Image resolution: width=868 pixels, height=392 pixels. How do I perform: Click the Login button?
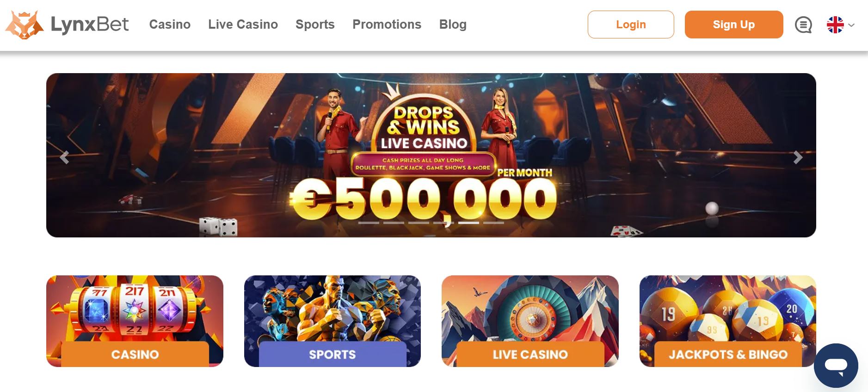tap(631, 25)
